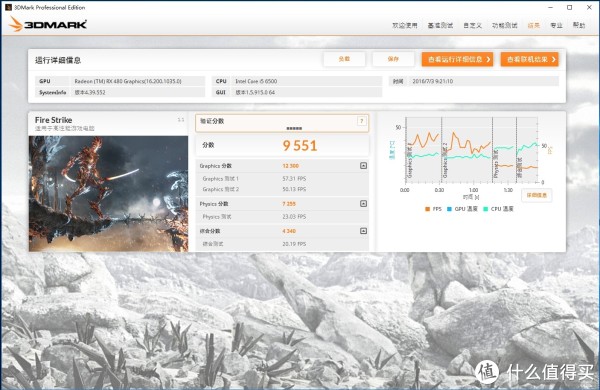Click the blue GPU 温度 legend swatch

(x=449, y=209)
